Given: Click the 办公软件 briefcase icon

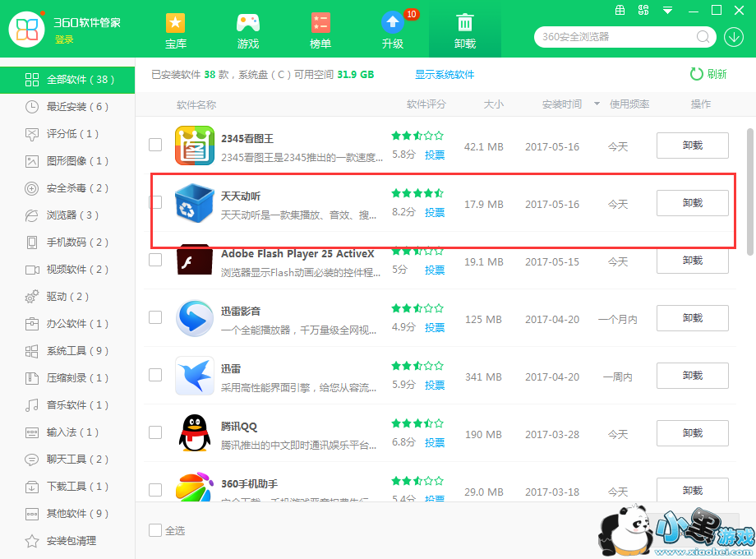Looking at the screenshot, I should tap(32, 324).
